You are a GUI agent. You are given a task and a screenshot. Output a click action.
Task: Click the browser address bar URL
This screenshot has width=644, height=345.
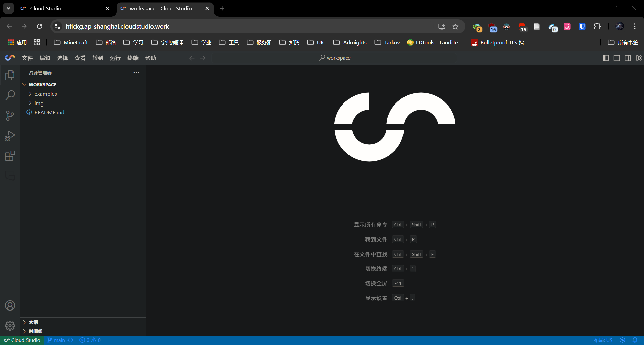pyautogui.click(x=117, y=26)
